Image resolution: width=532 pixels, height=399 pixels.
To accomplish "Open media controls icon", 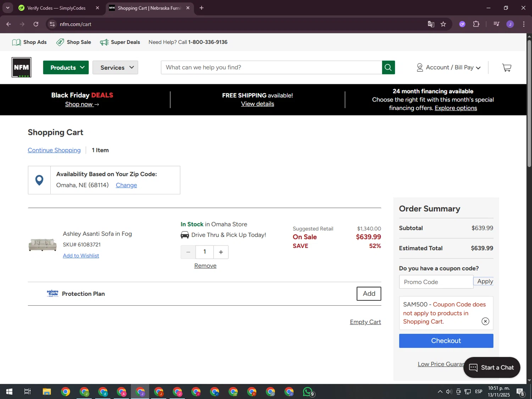I will [497, 24].
